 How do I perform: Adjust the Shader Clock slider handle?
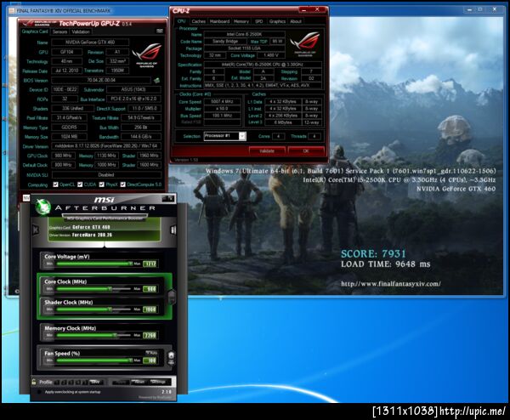coord(110,309)
